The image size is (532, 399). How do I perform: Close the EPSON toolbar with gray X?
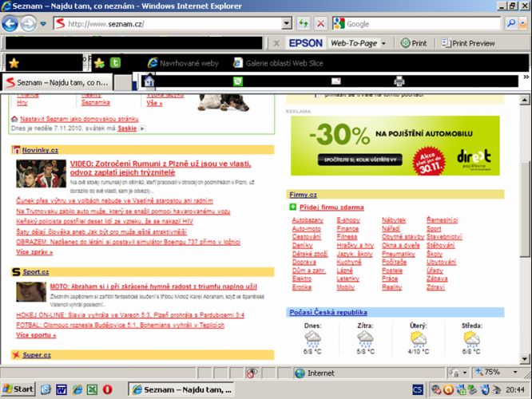coord(276,43)
